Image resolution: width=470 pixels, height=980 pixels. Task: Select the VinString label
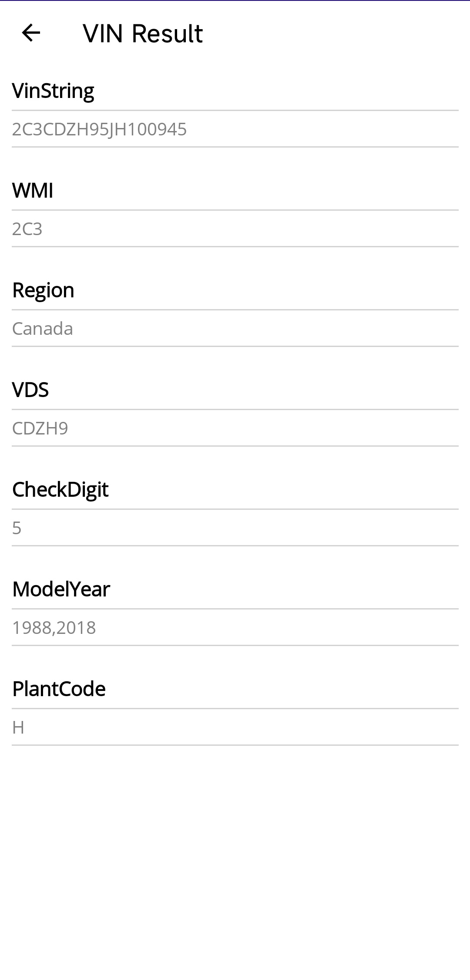pyautogui.click(x=53, y=90)
